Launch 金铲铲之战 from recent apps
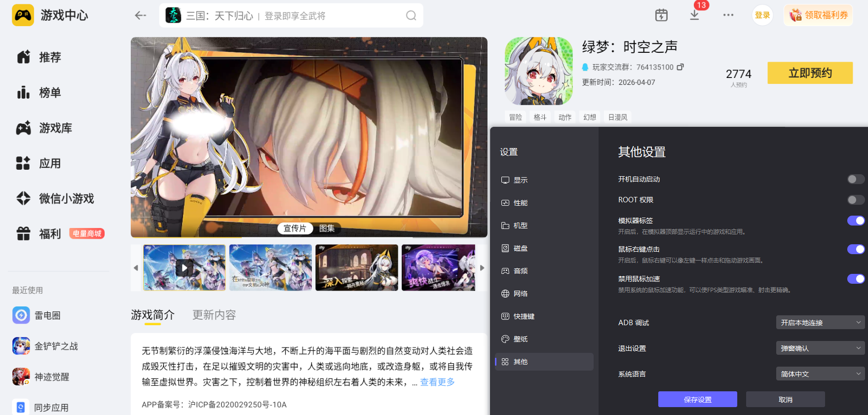 (45, 346)
